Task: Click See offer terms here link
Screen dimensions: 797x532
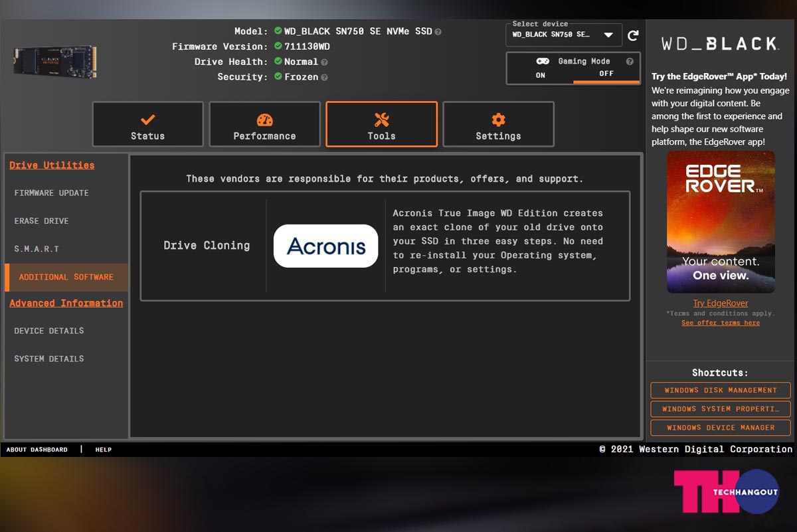Action: 721,323
